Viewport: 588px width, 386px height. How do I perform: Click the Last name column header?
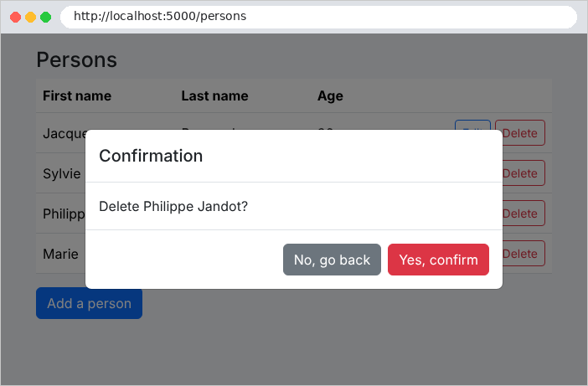pyautogui.click(x=215, y=96)
